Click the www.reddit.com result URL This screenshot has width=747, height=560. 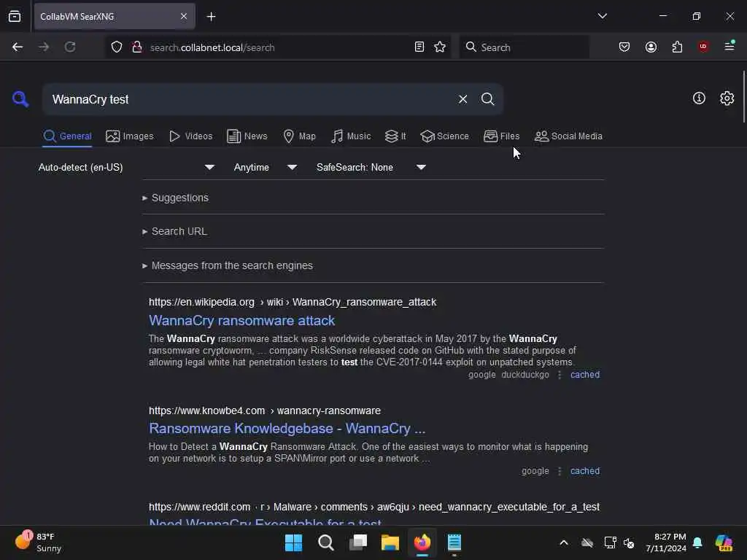coord(374,507)
